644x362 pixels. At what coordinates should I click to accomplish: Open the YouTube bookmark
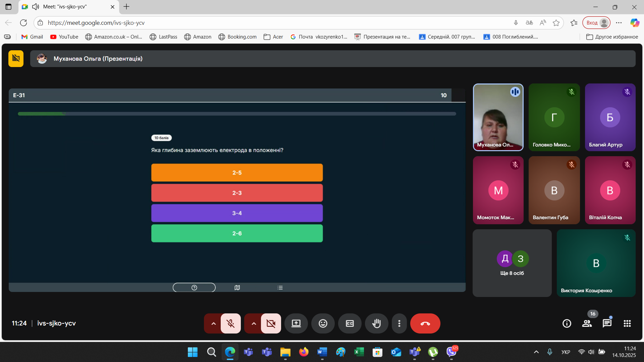point(64,37)
